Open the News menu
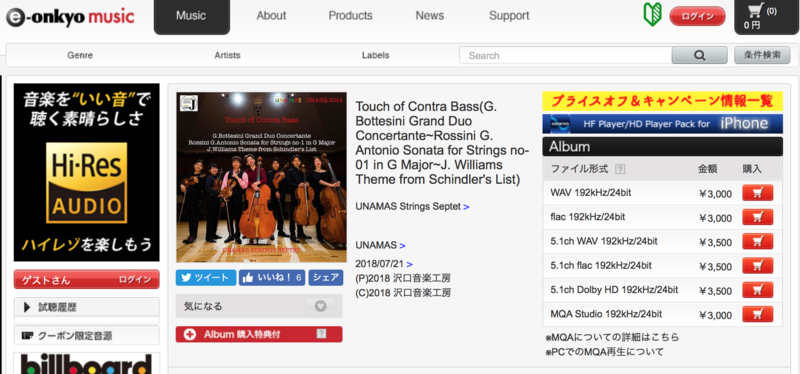 pyautogui.click(x=430, y=16)
